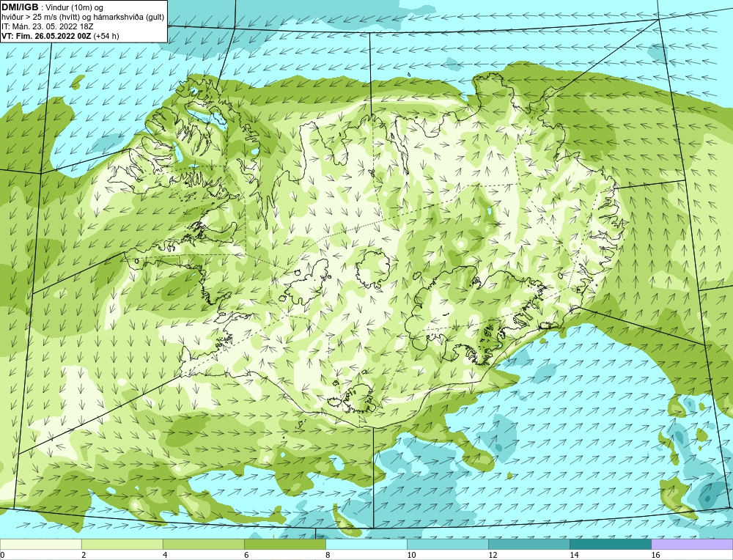Click the legend label '12'

pyautogui.click(x=493, y=556)
